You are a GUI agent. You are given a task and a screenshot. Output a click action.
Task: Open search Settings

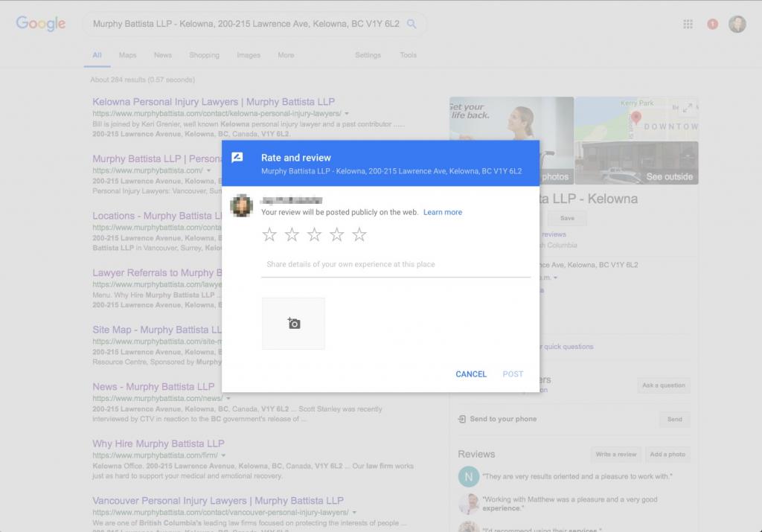[368, 55]
